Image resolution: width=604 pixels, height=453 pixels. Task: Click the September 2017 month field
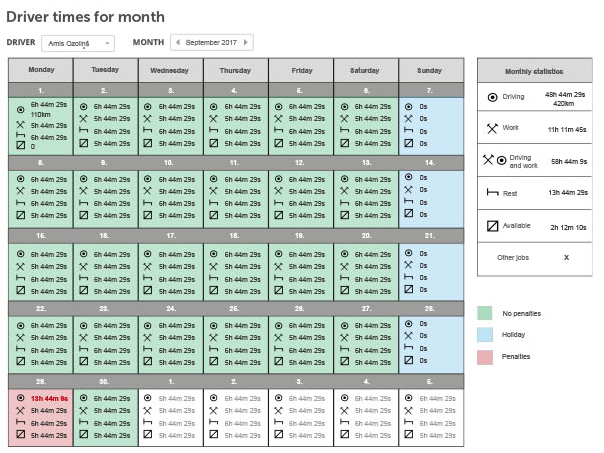point(212,42)
